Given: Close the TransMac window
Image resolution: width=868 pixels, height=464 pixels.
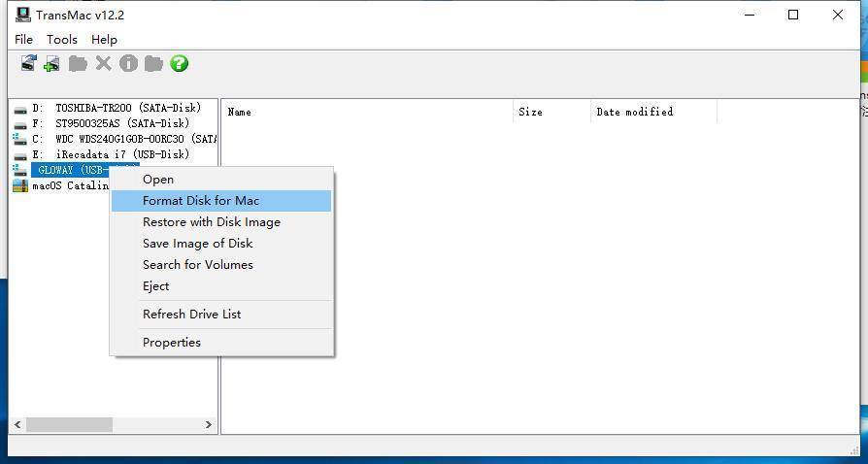Looking at the screenshot, I should click(x=838, y=15).
